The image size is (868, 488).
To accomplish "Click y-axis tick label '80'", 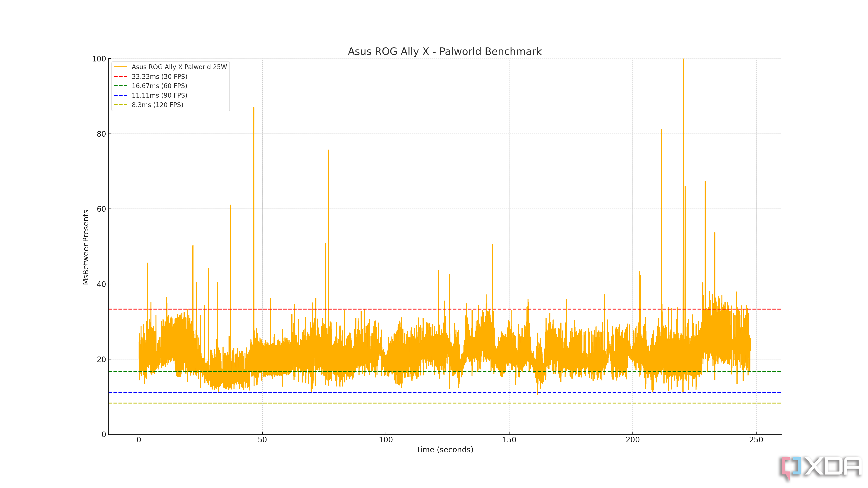I will 101,134.
